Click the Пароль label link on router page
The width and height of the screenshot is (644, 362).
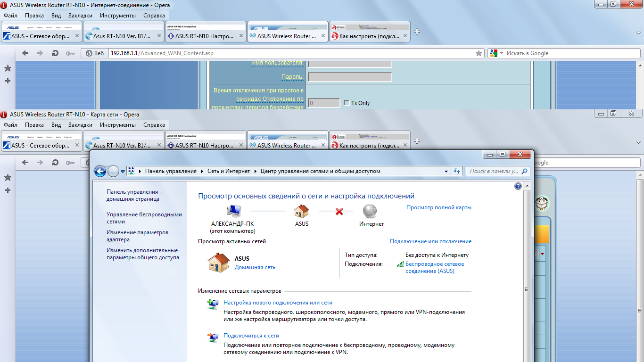292,77
